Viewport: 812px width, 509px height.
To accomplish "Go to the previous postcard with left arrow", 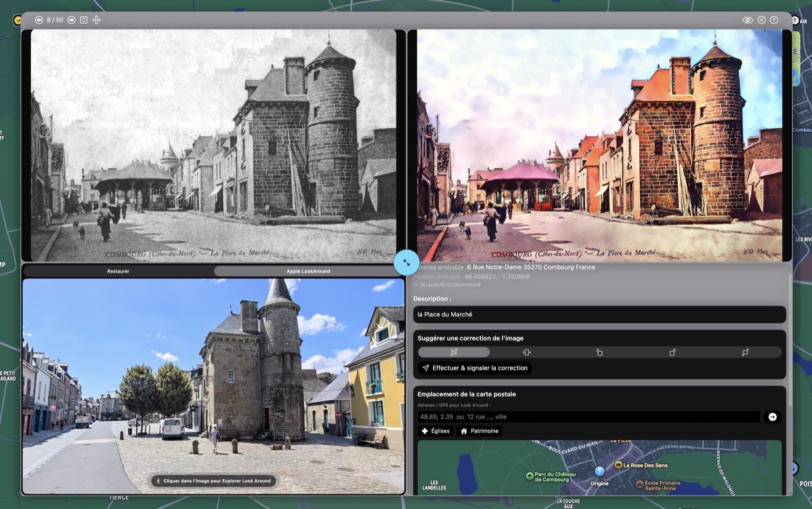I will [x=39, y=20].
